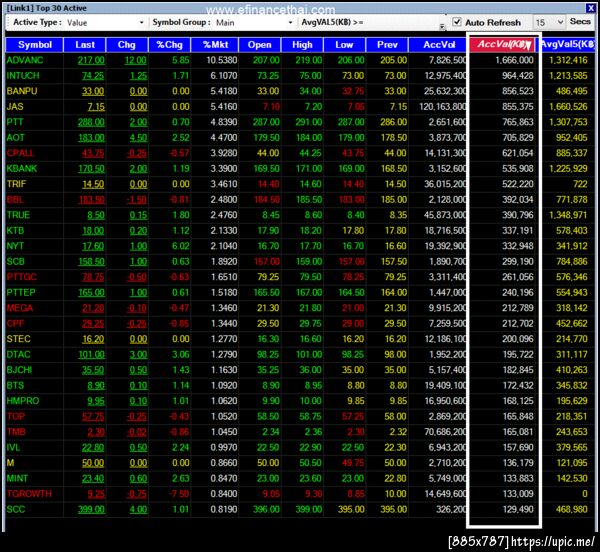Select the NYT symbol

15,246
